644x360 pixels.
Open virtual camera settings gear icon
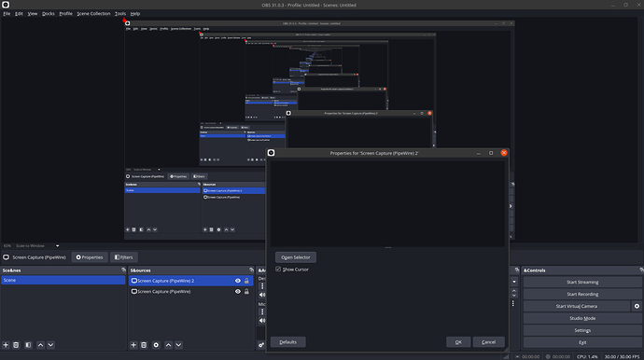tap(637, 306)
